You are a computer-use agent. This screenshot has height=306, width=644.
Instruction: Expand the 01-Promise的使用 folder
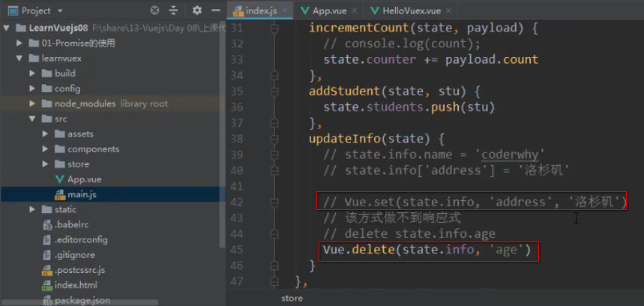(x=19, y=43)
